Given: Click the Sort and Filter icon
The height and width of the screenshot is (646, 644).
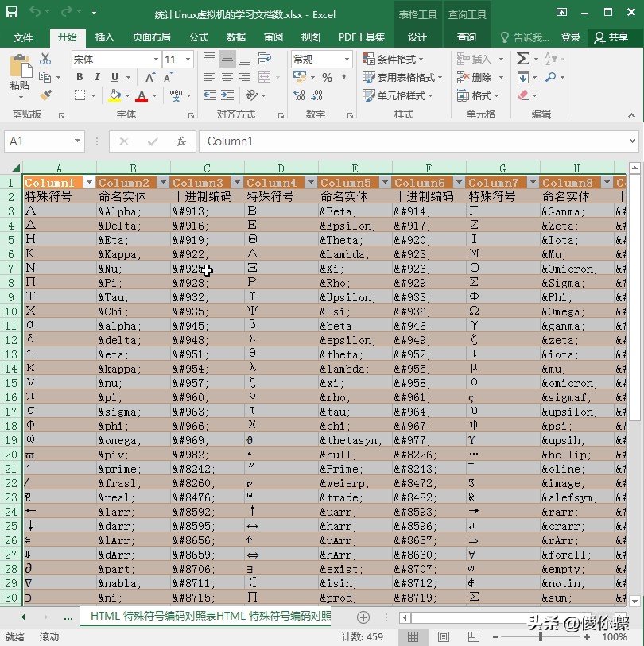Looking at the screenshot, I should (x=551, y=59).
